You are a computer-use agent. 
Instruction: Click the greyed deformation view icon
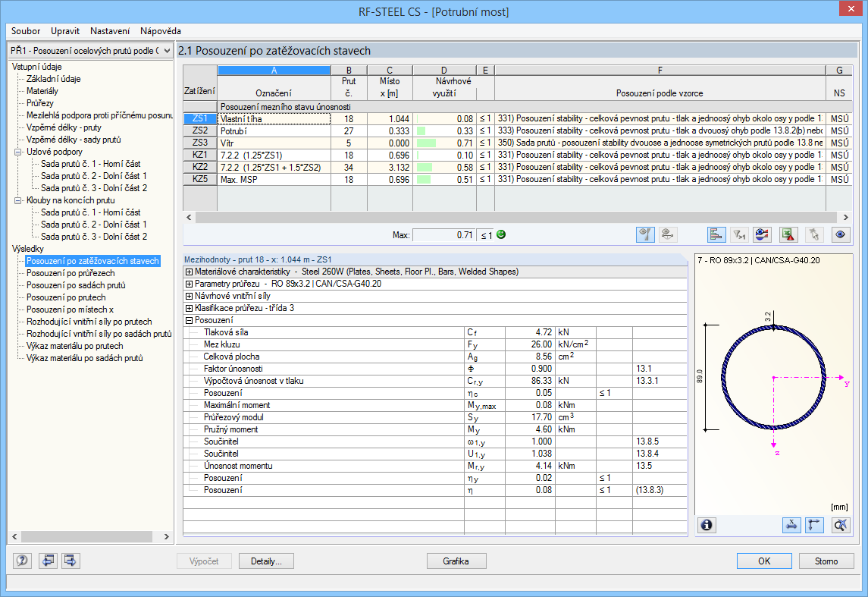(668, 235)
